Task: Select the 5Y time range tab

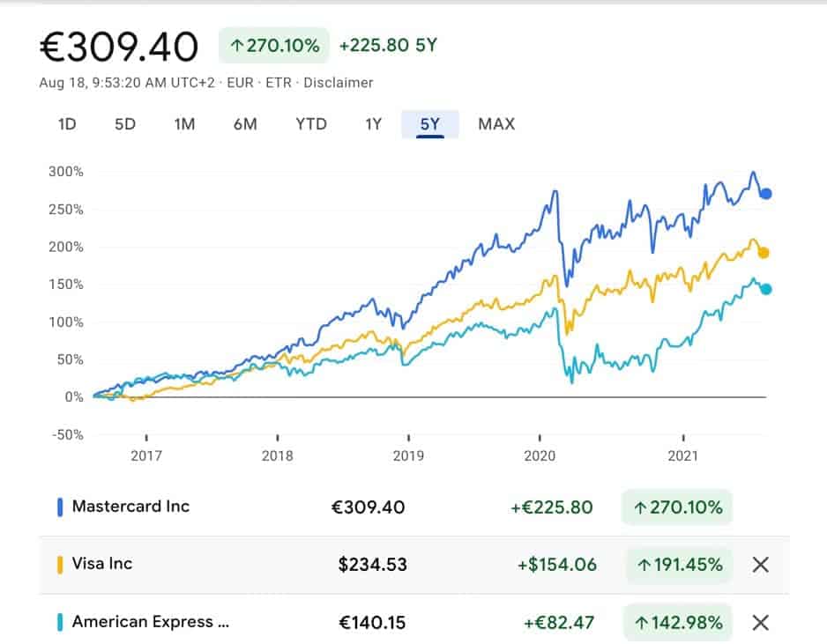Action: (430, 124)
